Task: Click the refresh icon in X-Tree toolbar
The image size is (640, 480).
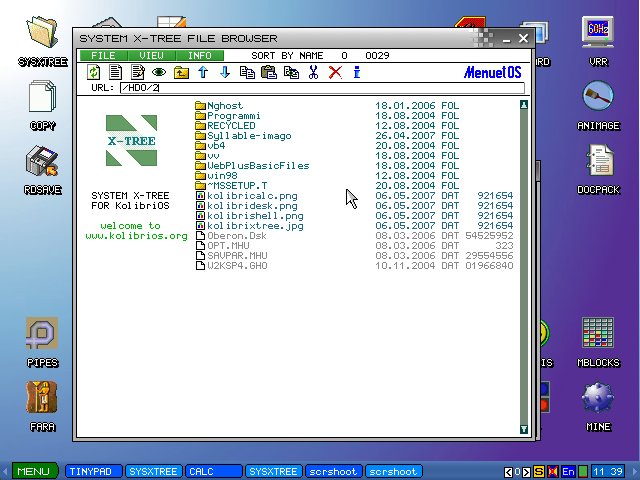Action: 94,72
